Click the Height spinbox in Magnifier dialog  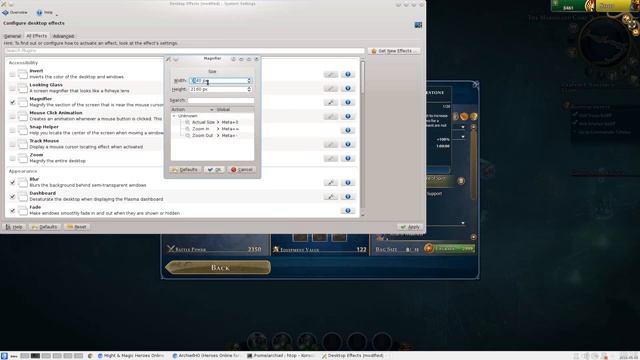pos(220,89)
